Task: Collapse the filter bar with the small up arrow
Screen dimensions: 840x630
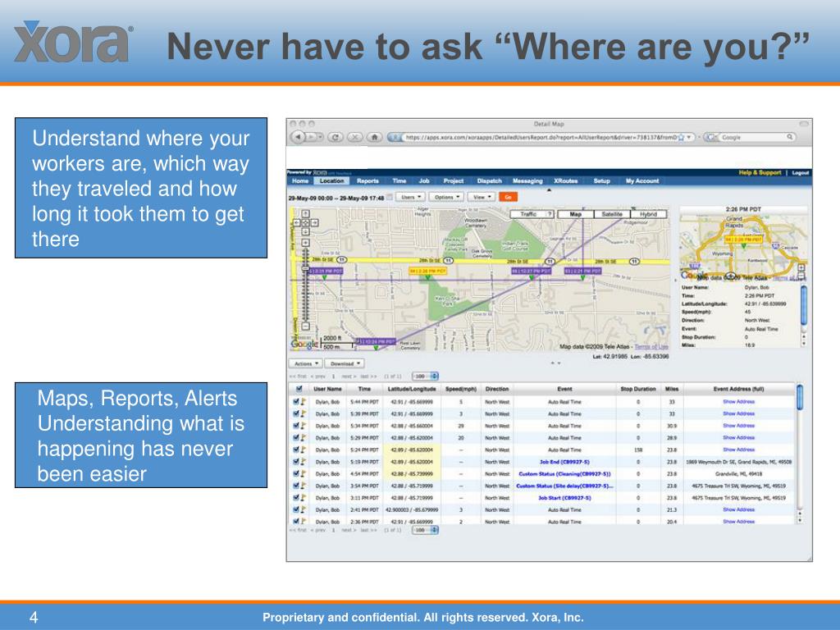Action: (x=549, y=189)
